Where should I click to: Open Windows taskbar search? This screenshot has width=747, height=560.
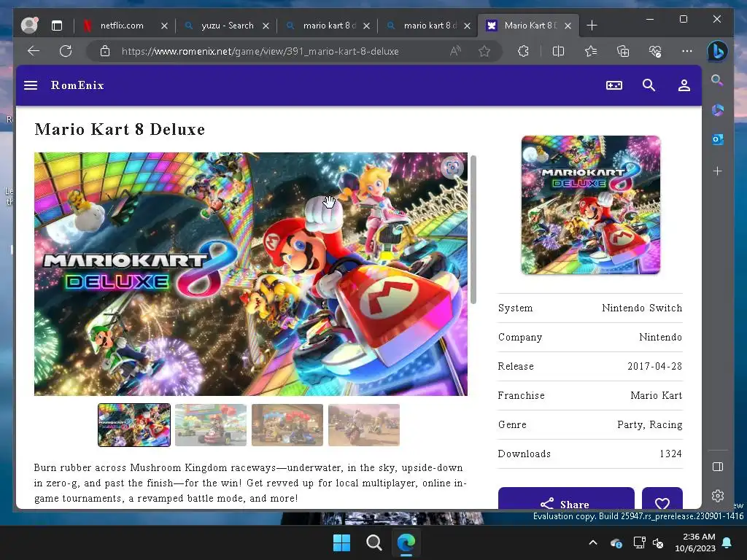pos(374,542)
